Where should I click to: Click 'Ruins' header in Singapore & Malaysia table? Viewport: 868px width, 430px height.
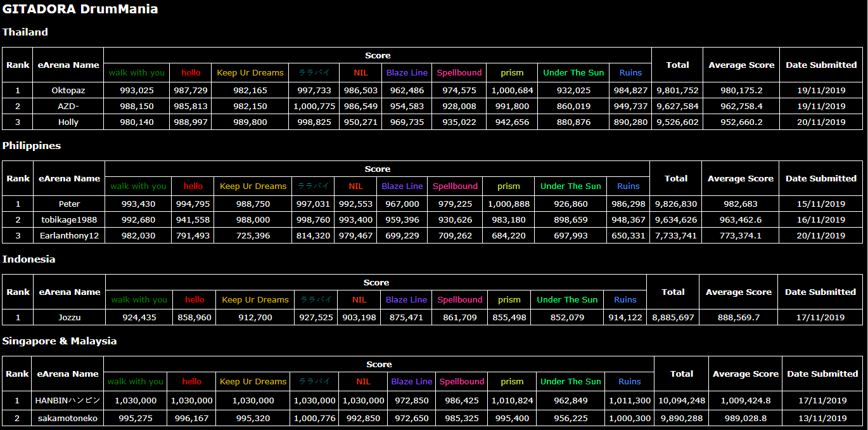pyautogui.click(x=629, y=382)
